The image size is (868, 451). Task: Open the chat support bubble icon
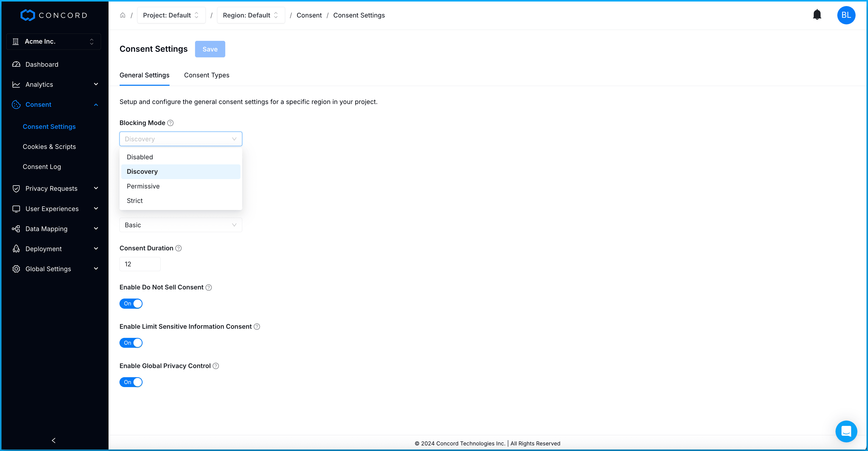(846, 431)
